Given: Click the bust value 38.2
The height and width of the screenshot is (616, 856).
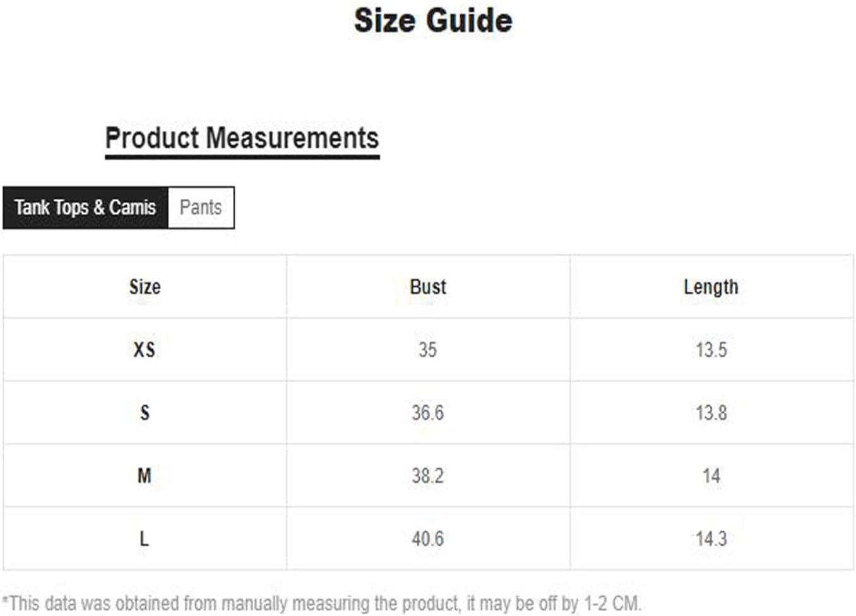Looking at the screenshot, I should tap(428, 475).
